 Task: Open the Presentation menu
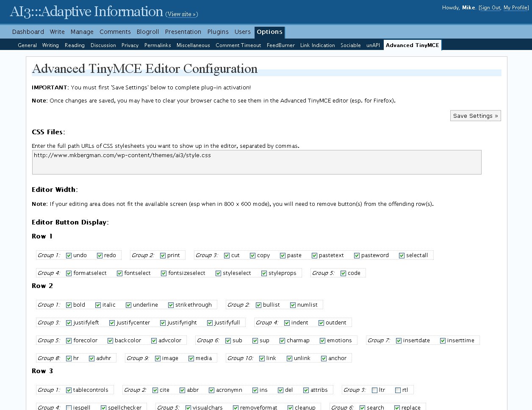(x=183, y=32)
